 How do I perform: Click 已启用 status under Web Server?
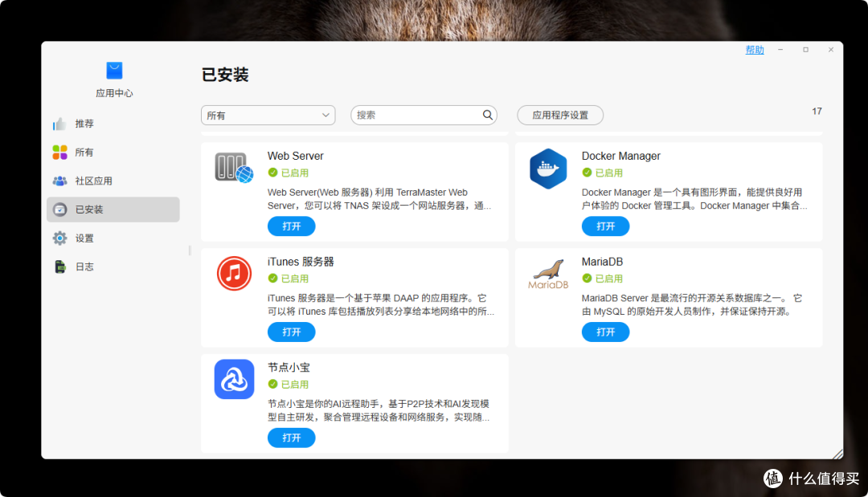click(294, 173)
